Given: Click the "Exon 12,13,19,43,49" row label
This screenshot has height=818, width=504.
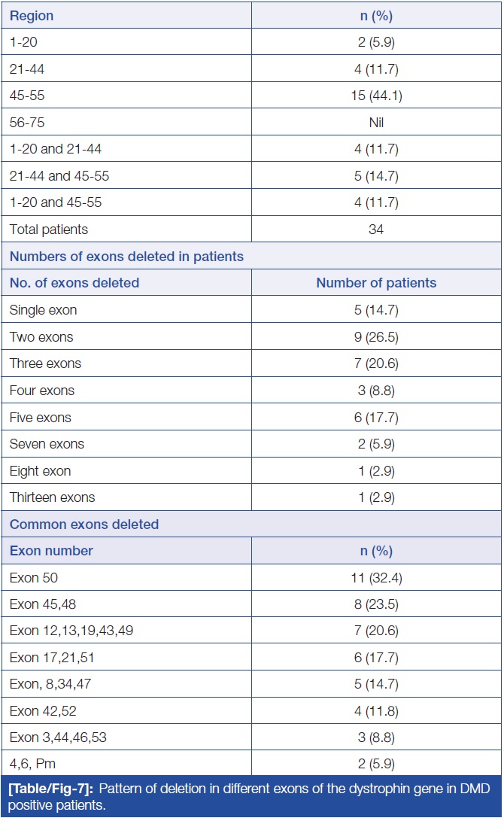Looking at the screenshot, I should click(x=71, y=631).
